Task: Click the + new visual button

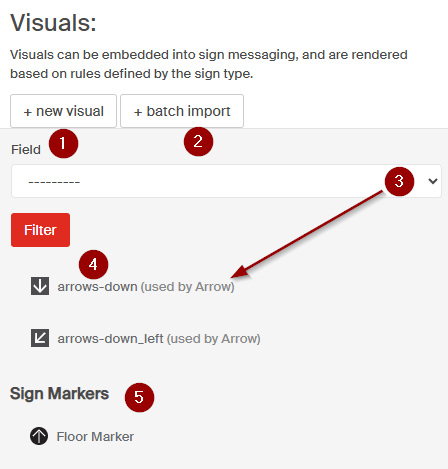Action: [63, 111]
